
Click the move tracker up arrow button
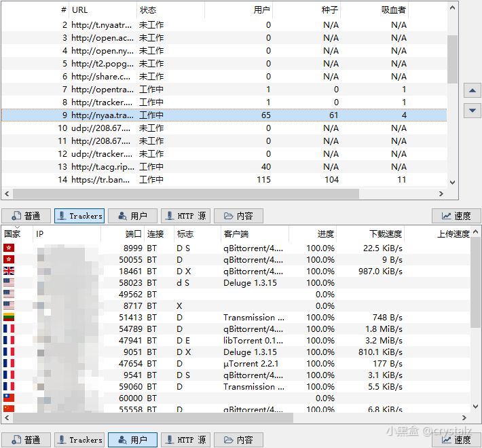pyautogui.click(x=472, y=90)
